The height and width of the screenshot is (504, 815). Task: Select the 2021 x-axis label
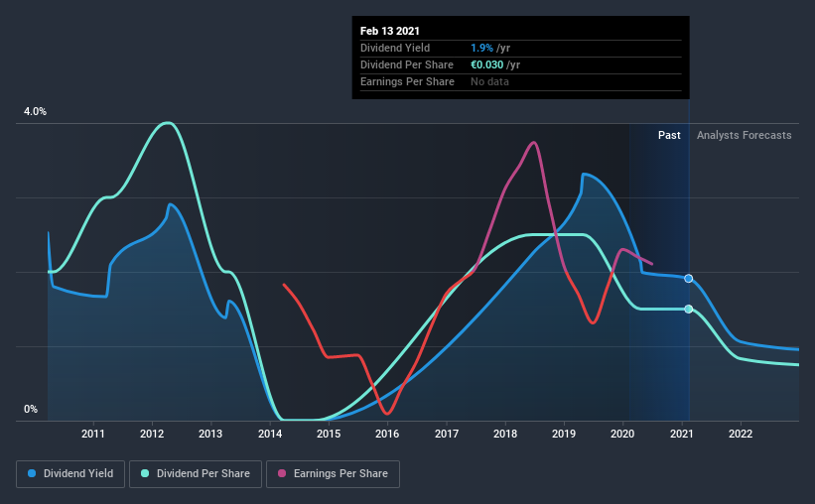(x=681, y=434)
